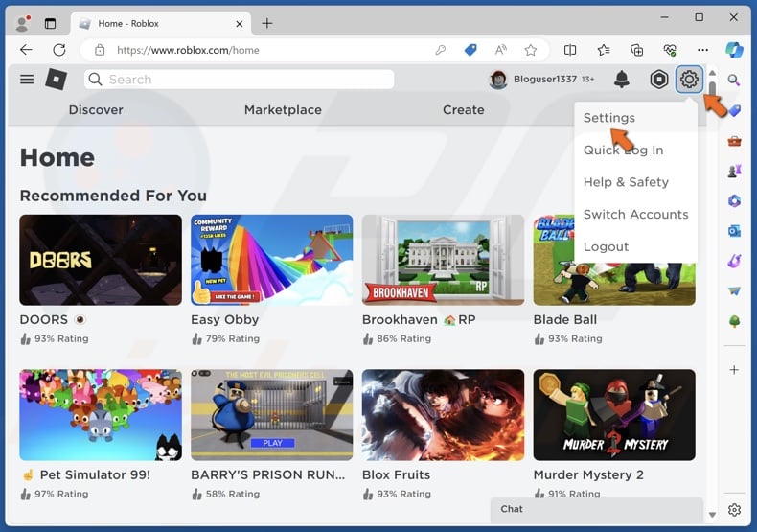Reload the Roblox page
The height and width of the screenshot is (532, 757).
[59, 50]
